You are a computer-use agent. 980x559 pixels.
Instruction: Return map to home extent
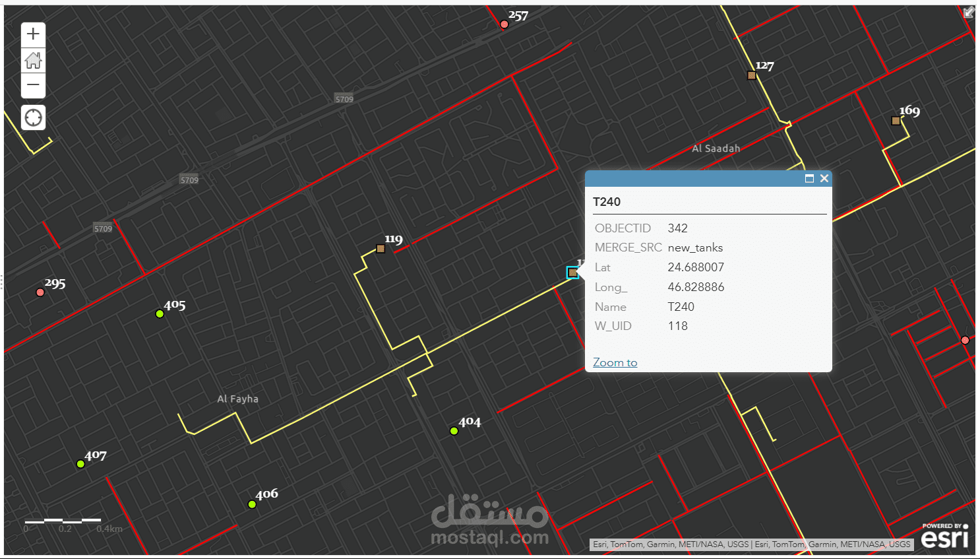(x=33, y=61)
